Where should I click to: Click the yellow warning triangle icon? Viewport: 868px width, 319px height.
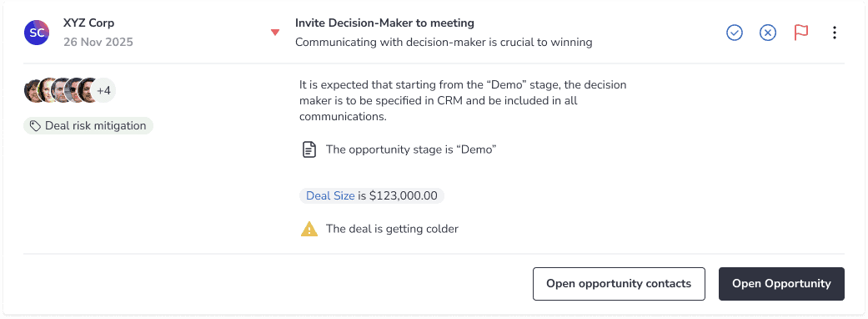tap(309, 229)
